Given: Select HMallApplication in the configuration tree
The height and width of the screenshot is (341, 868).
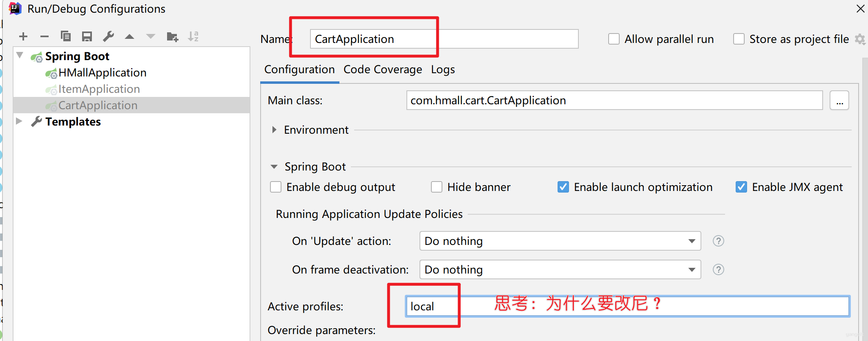Looking at the screenshot, I should pos(102,73).
